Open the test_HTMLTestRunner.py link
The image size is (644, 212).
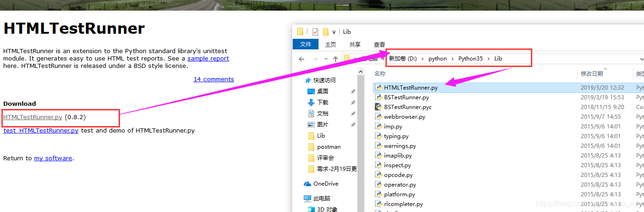[x=41, y=131]
